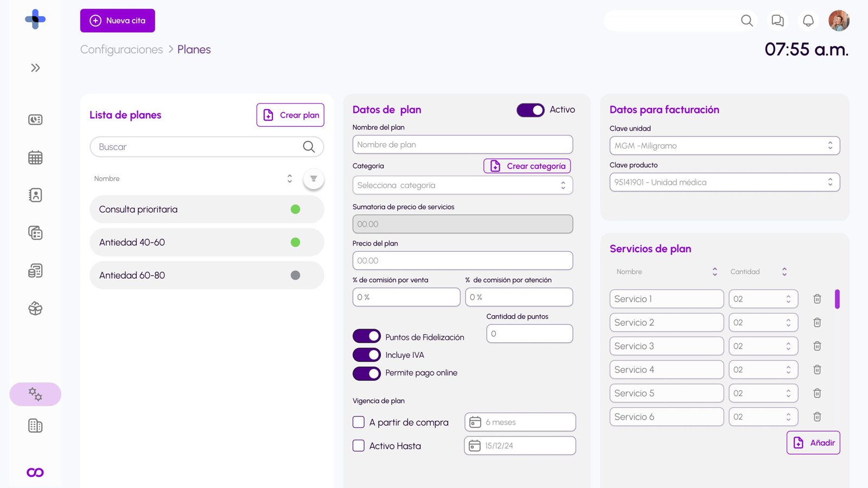Open the Clave unidad MGM-Miligramo dropdown
868x488 pixels.
[x=724, y=145]
